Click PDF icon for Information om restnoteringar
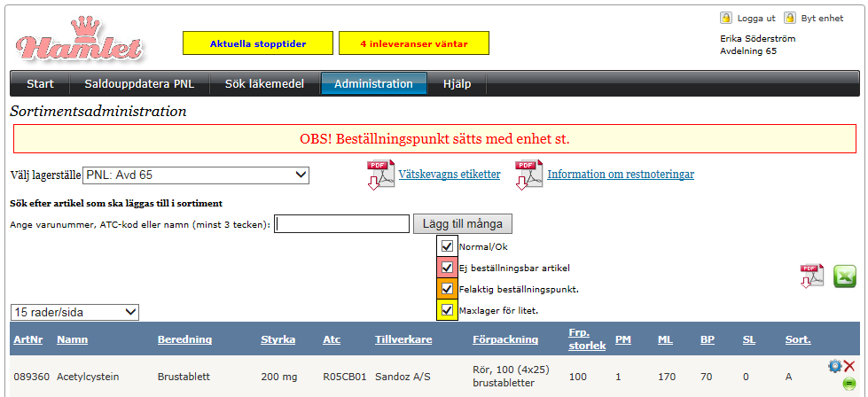Screen dimensions: 868x397 click(x=528, y=175)
